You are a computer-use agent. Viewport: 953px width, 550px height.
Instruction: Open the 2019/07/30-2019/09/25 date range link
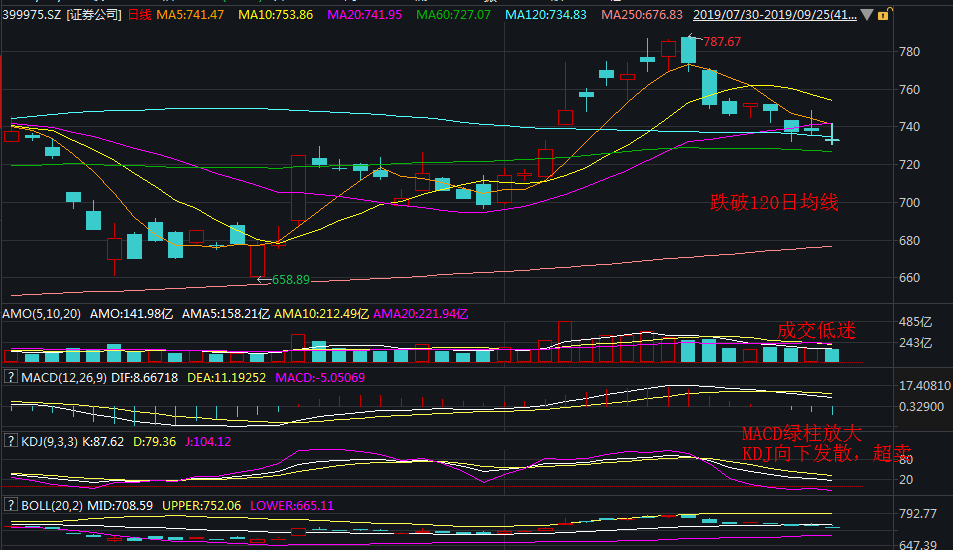(775, 15)
